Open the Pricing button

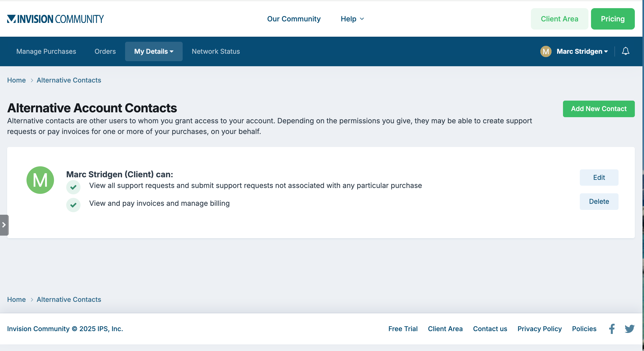[x=613, y=19]
